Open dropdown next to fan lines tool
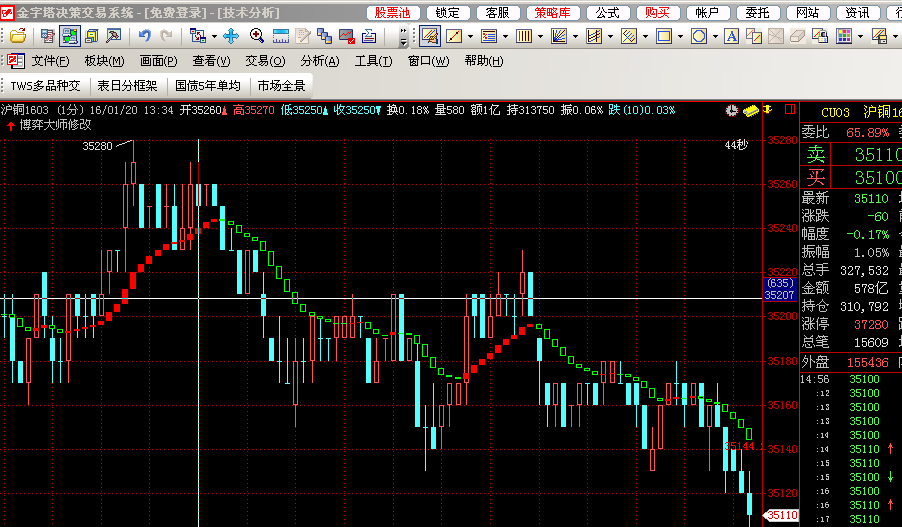This screenshot has width=902, height=527. tap(575, 37)
